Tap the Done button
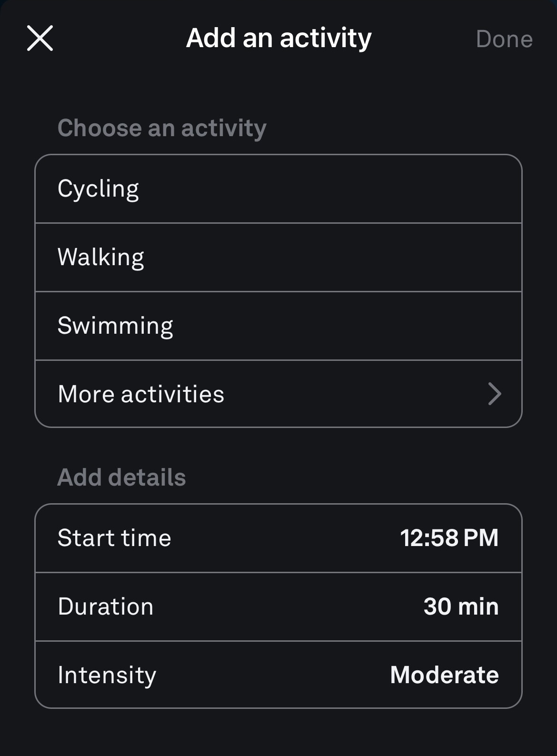The width and height of the screenshot is (557, 756). [x=504, y=39]
